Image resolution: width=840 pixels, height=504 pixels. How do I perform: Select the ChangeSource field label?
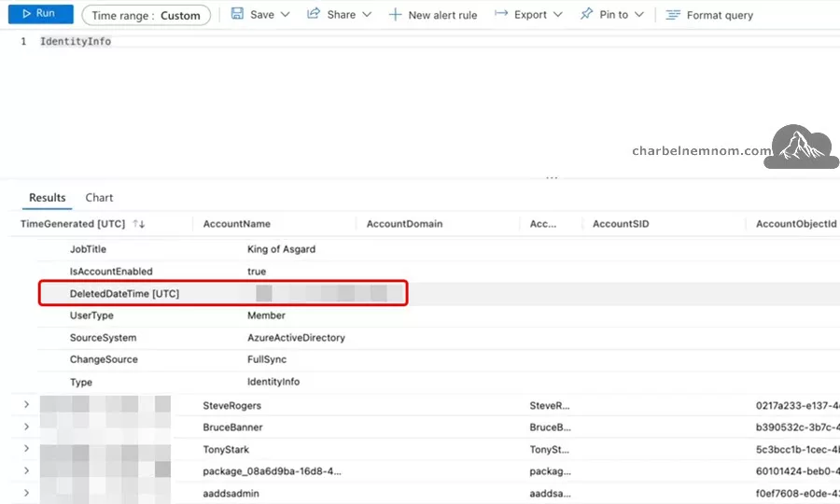coord(104,359)
